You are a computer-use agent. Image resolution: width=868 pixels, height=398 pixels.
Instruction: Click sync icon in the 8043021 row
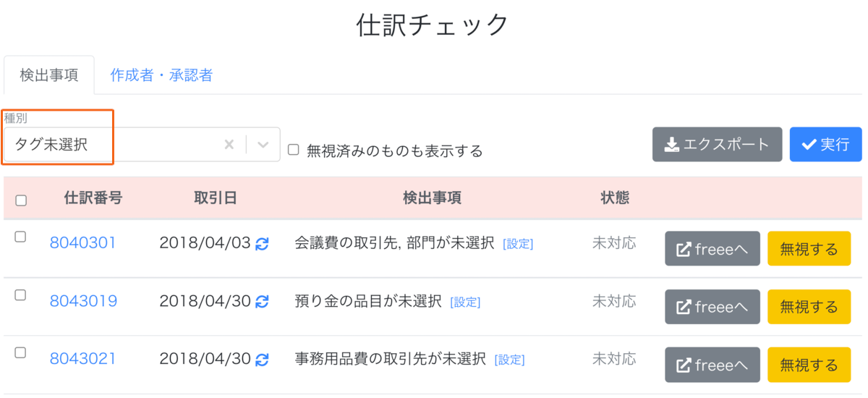[x=262, y=359]
